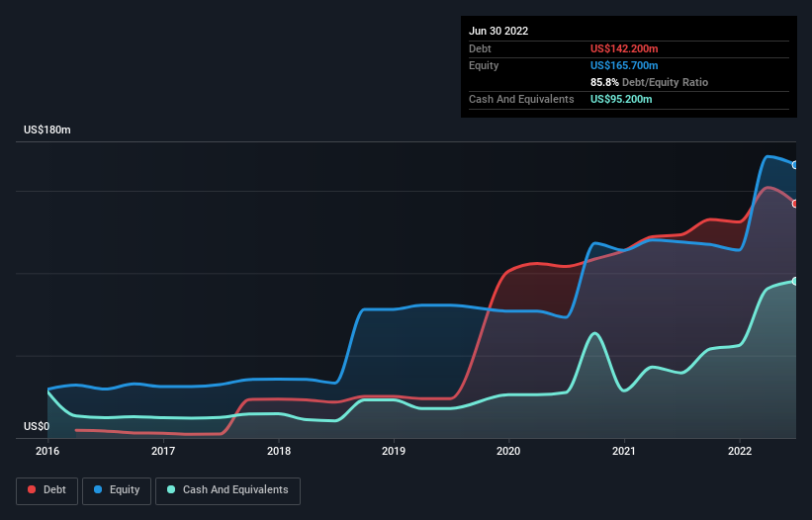812x520 pixels.
Task: Click the Jun 30 2022 tooltip date
Action: point(498,31)
